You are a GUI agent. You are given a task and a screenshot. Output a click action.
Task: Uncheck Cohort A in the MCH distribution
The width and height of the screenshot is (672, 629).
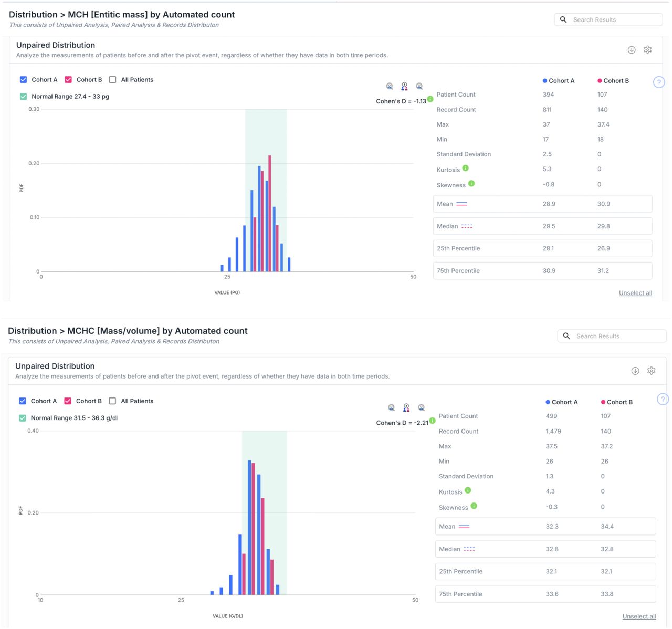[x=23, y=80]
